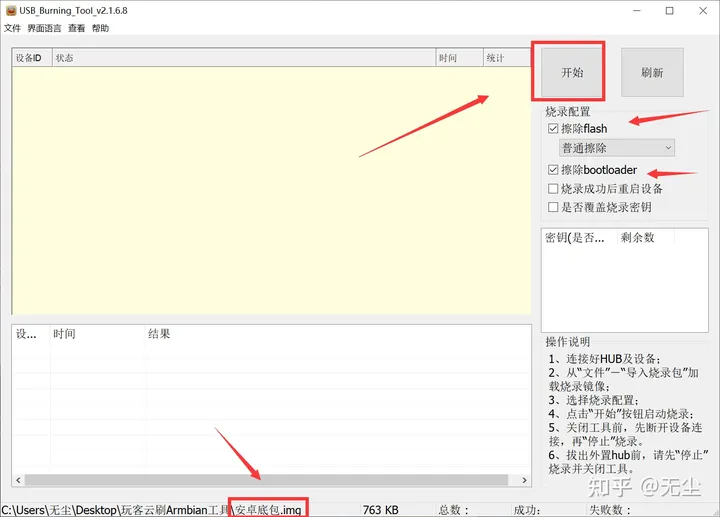Screen dimensions: 720x517
Task: Enable 烧录成功后重启设备 checkbox
Action: (x=554, y=189)
